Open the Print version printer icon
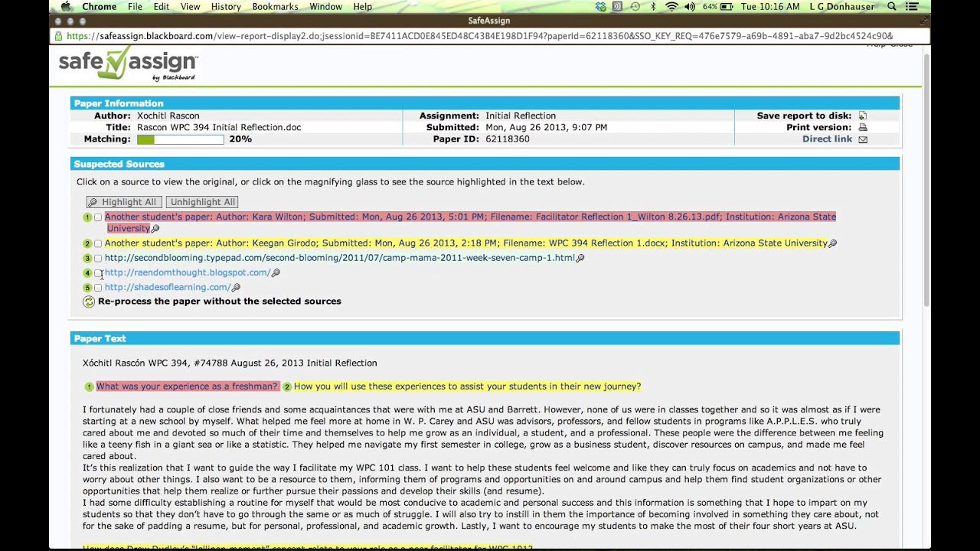The height and width of the screenshot is (551, 980). tap(863, 128)
